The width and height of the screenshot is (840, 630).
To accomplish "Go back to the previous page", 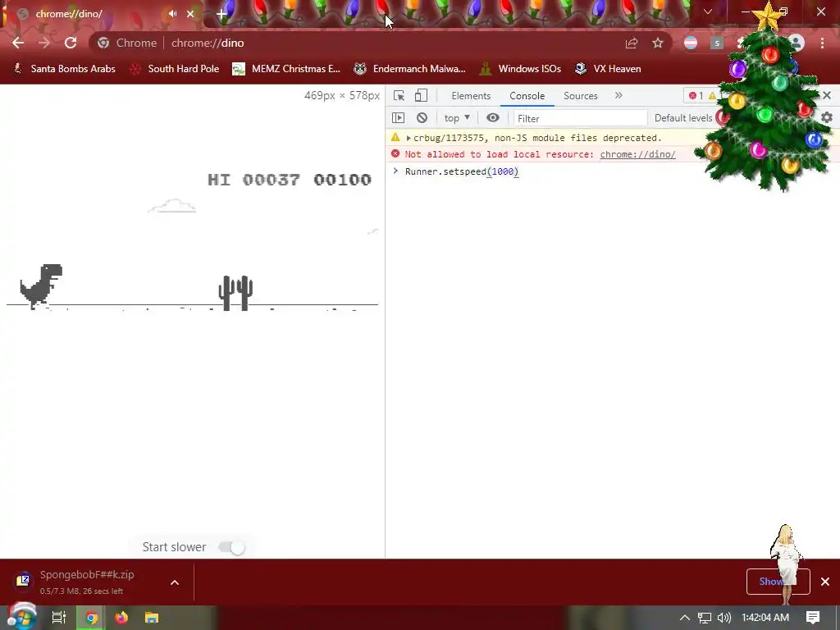I will [18, 43].
